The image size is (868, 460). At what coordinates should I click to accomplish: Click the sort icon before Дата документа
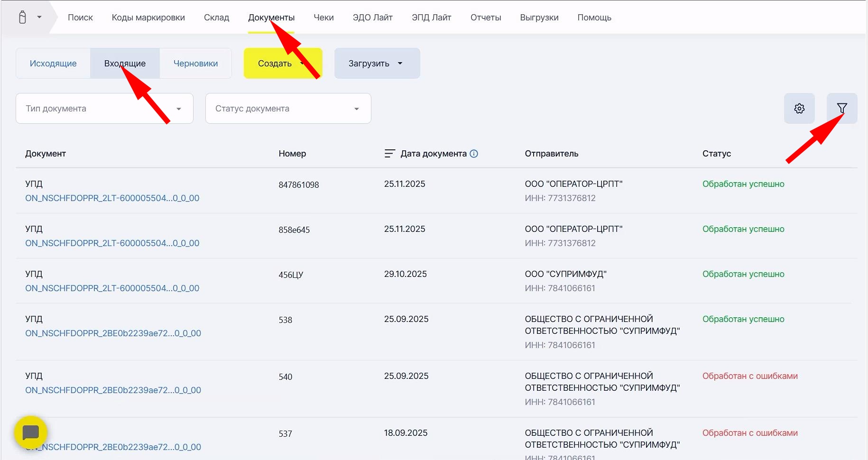coord(389,154)
